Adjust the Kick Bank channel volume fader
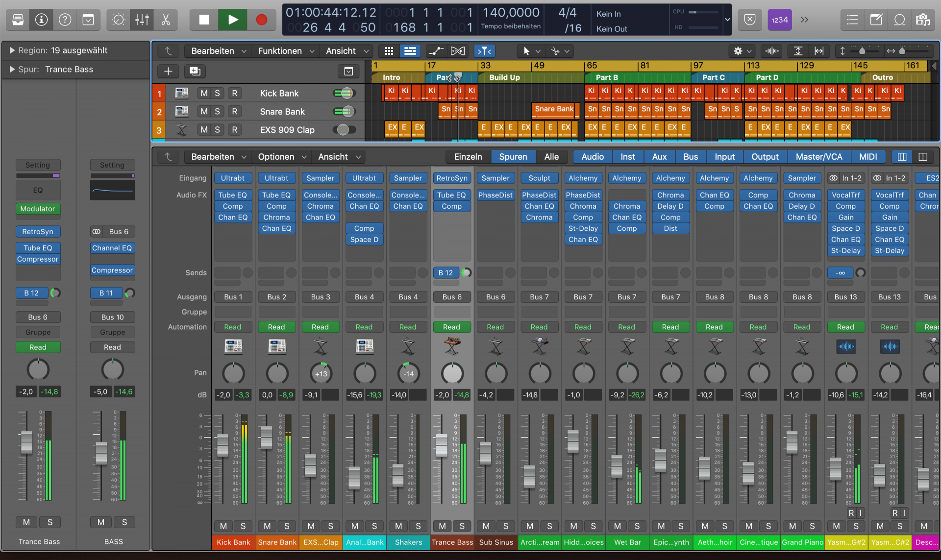This screenshot has height=560, width=941. tap(223, 445)
